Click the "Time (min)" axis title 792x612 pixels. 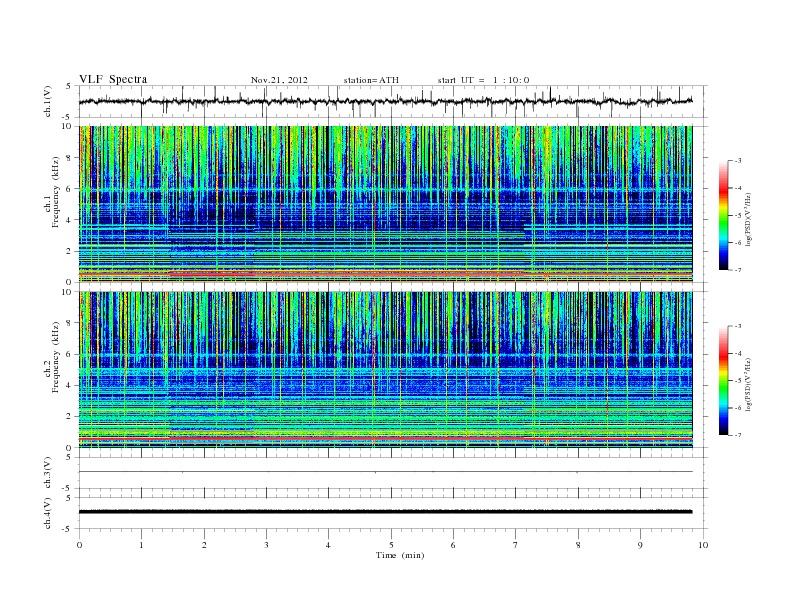pos(400,555)
